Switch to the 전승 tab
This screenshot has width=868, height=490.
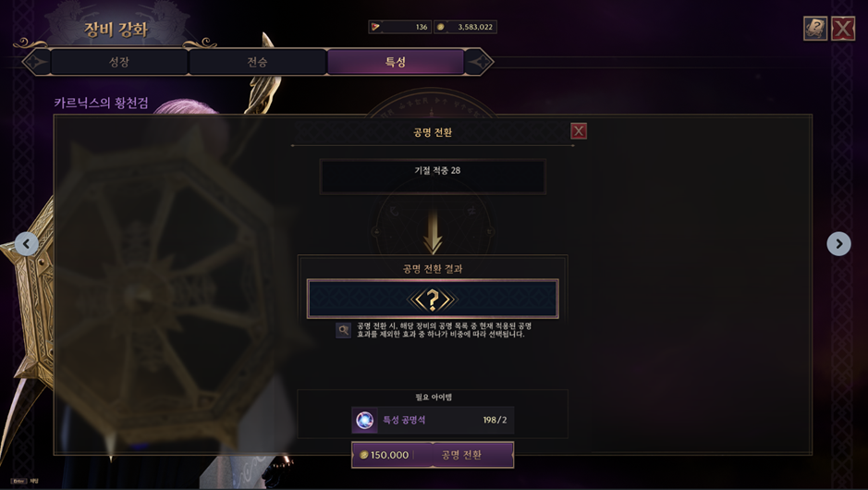(257, 61)
